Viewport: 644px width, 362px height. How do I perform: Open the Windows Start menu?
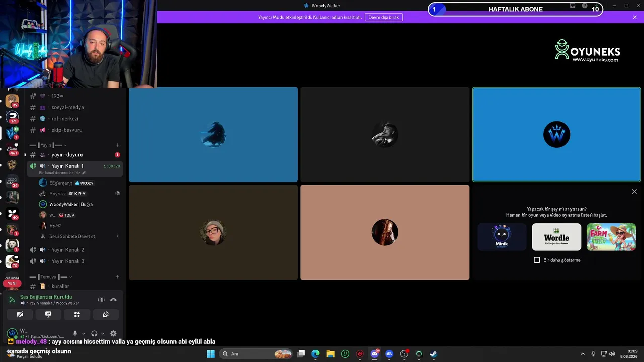coord(211,354)
